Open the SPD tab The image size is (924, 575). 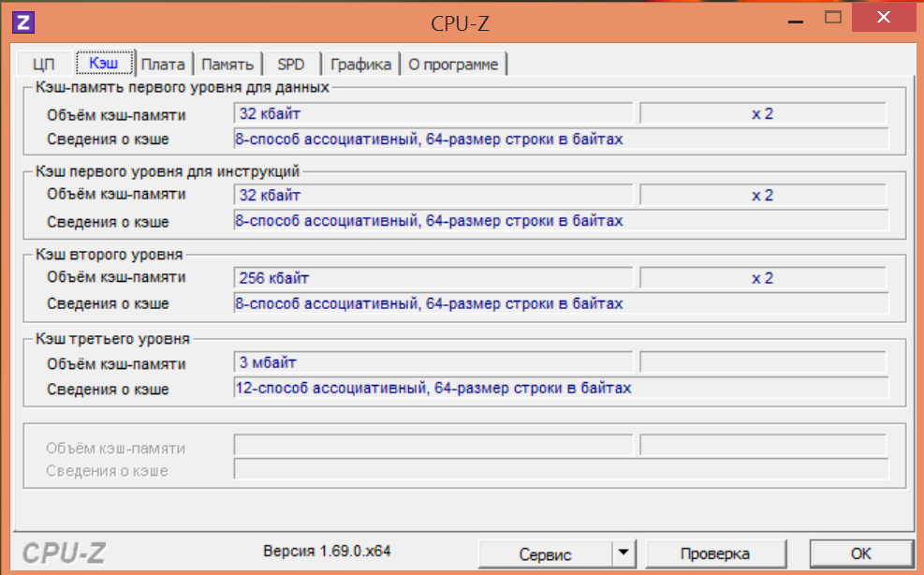291,65
